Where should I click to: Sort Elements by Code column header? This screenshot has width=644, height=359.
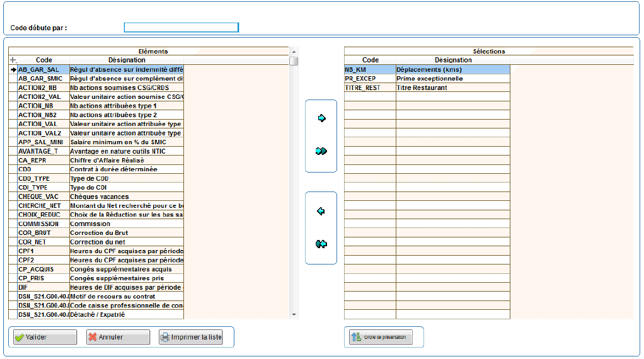click(43, 60)
